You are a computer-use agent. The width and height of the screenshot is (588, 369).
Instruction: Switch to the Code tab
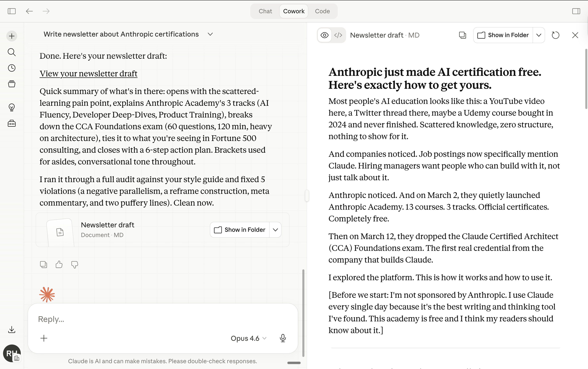pos(322,11)
